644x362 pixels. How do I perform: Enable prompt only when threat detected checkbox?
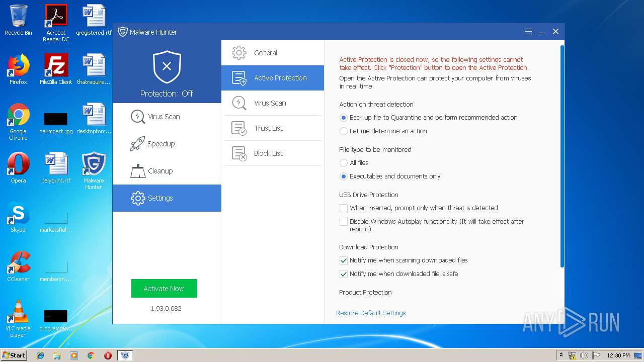coord(344,208)
